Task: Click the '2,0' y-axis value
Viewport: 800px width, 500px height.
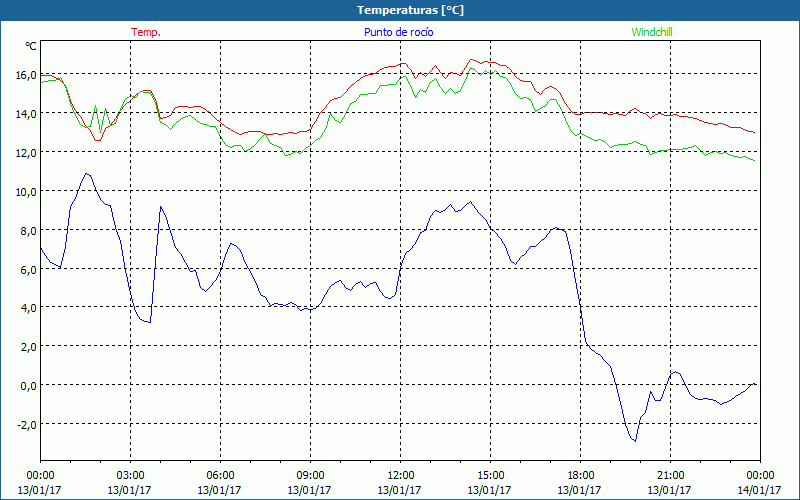Action: coord(29,347)
